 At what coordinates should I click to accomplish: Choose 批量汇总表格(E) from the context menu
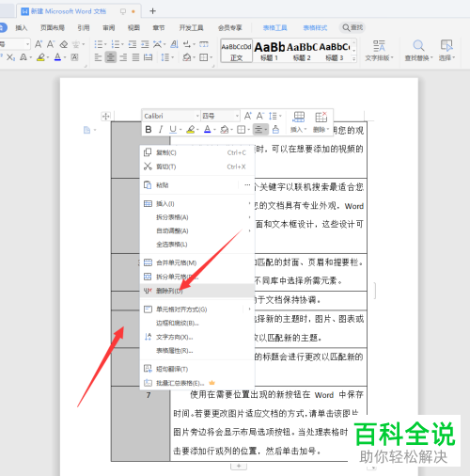(x=196, y=383)
